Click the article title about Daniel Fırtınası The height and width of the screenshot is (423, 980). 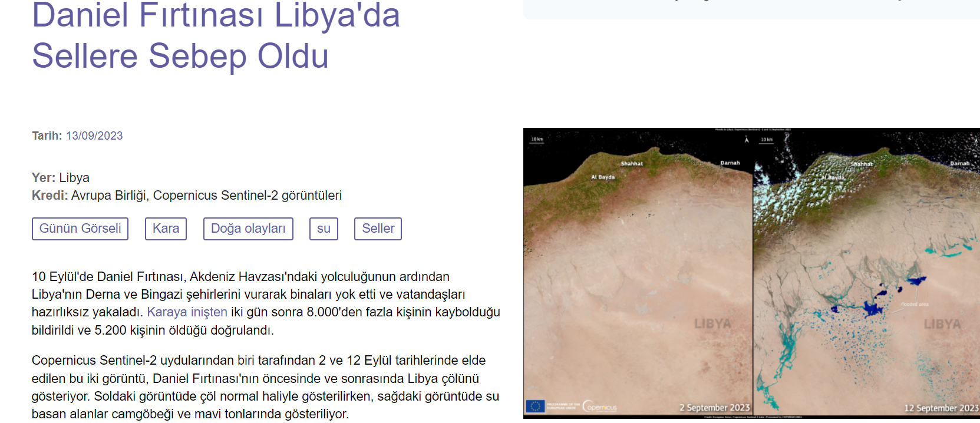[216, 35]
